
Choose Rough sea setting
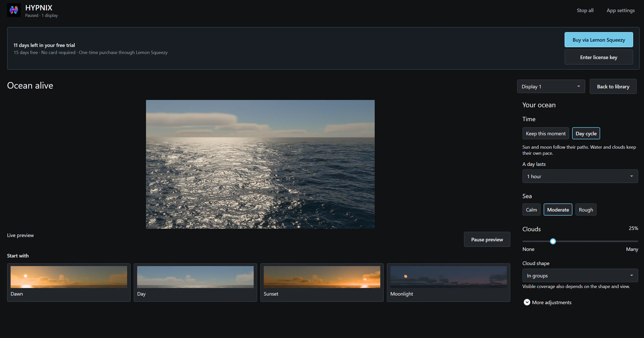click(x=586, y=210)
